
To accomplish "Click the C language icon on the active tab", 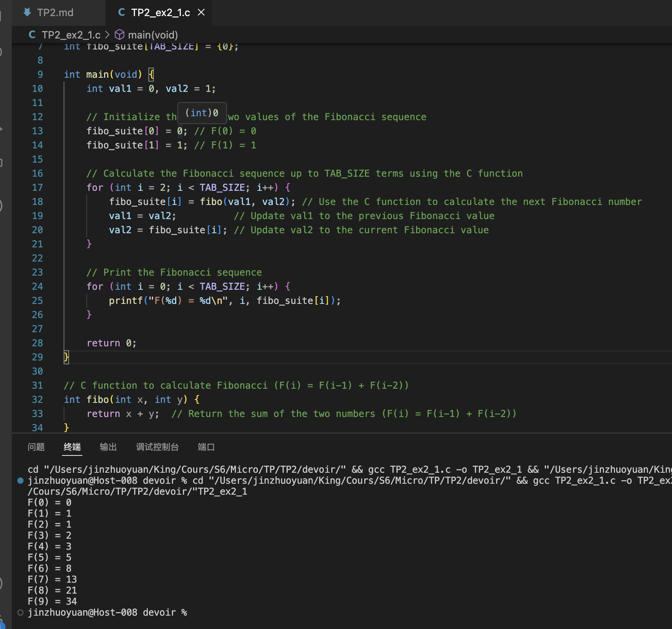I will pyautogui.click(x=121, y=13).
